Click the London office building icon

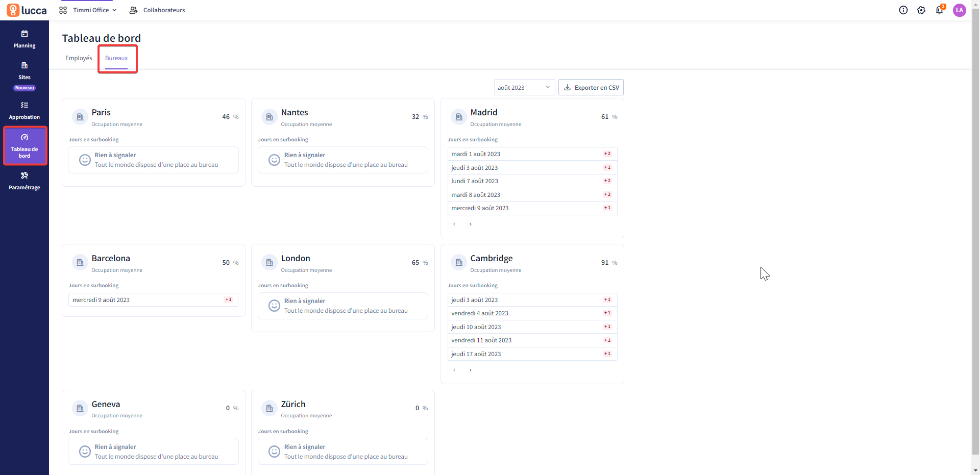[269, 263]
